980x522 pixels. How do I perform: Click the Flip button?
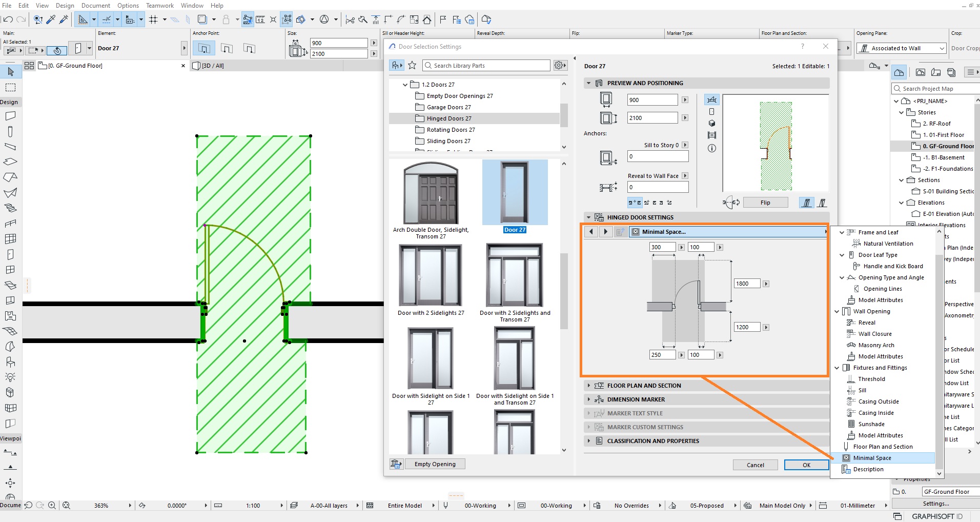(765, 203)
